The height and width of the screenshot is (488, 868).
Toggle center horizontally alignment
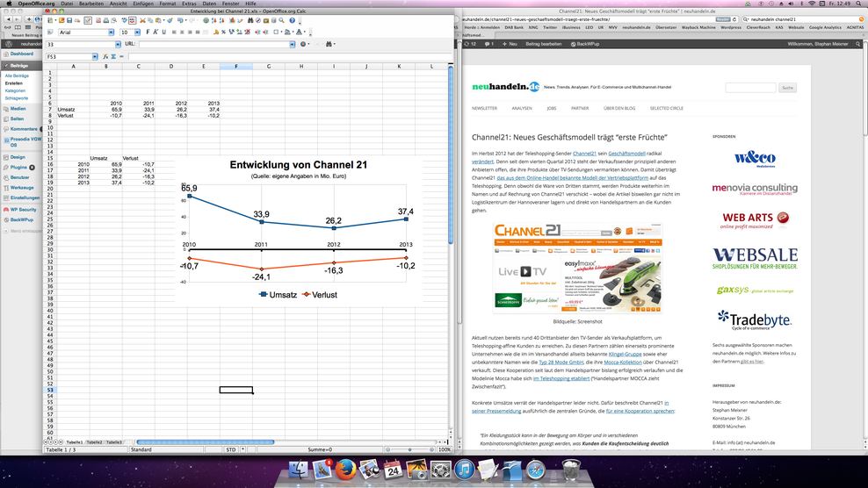pyautogui.click(x=182, y=32)
